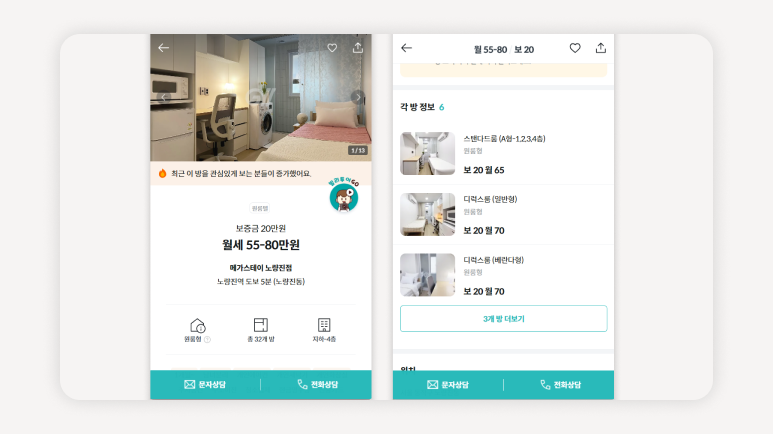Tap the 원룸형 house icon
Screen dimensions: 773x434
[x=198, y=326]
